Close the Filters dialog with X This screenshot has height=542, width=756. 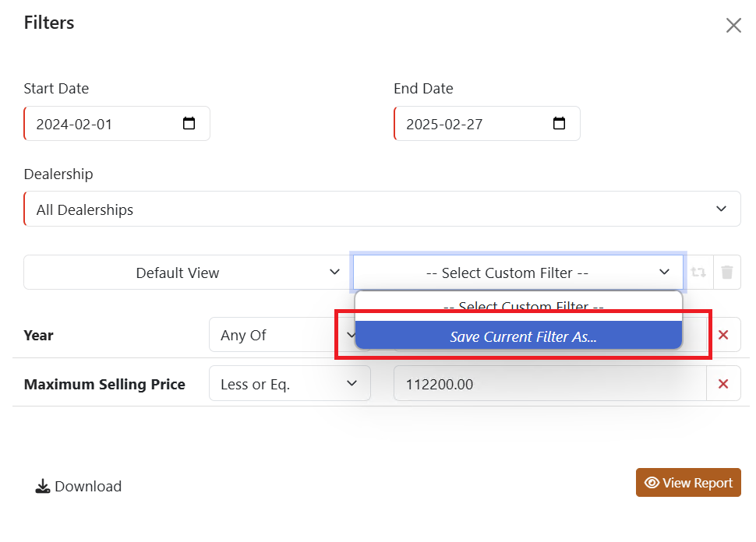pos(733,26)
